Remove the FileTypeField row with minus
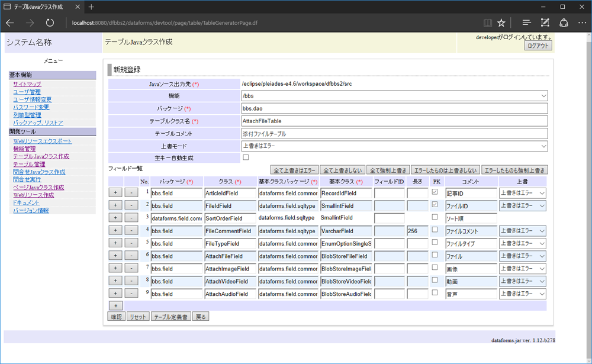The width and height of the screenshot is (592, 364). click(131, 243)
